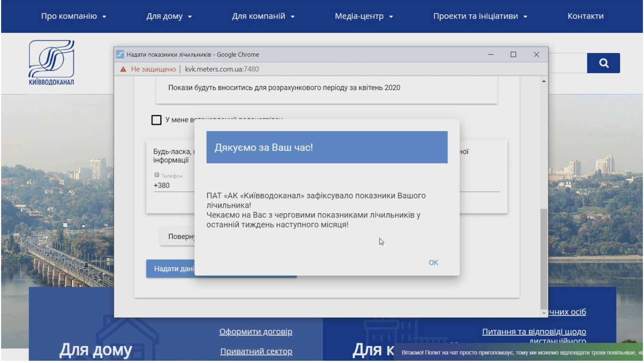Open the Для компаній dropdown menu
Image resolution: width=644 pixels, height=363 pixels.
(x=263, y=16)
